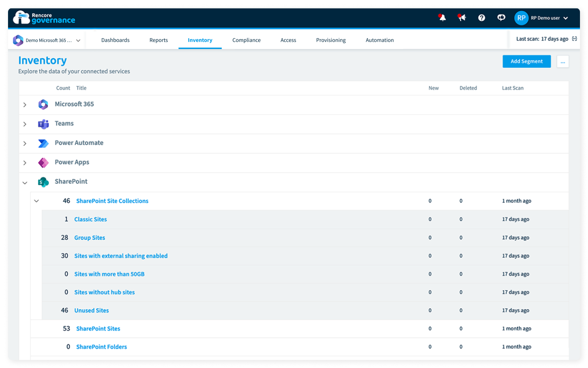Click the Deleted column header
Screen dimensions: 588x368
468,88
